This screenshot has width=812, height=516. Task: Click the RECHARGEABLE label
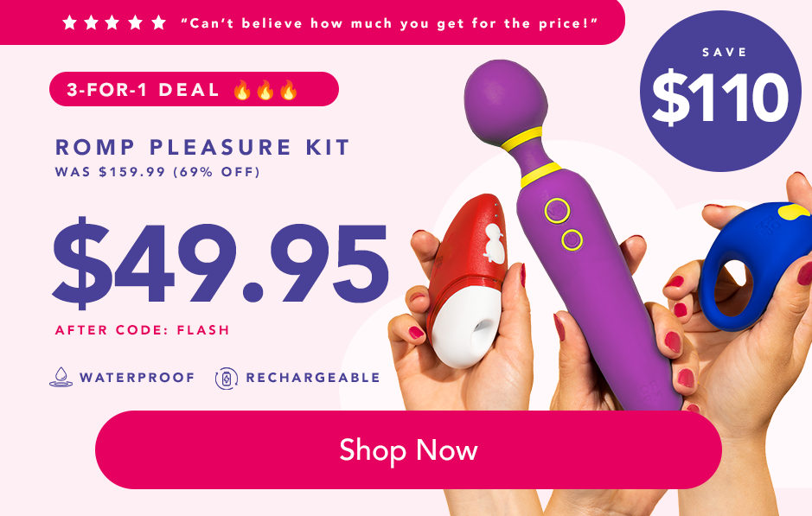313,378
